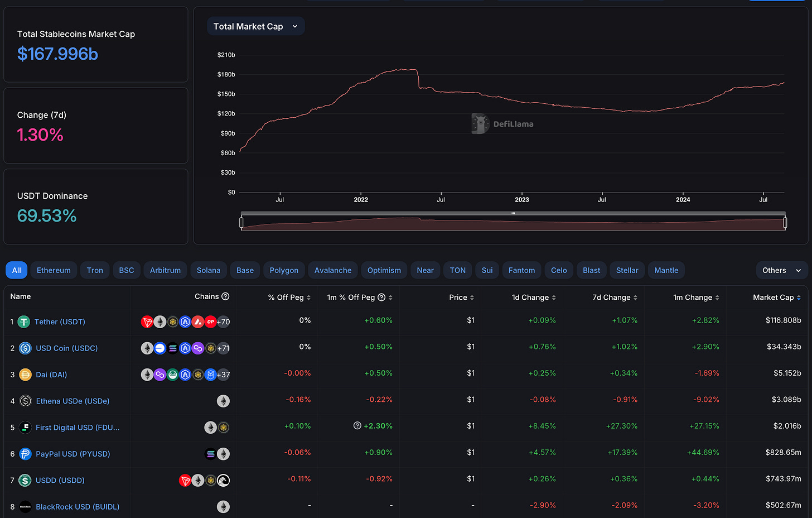Click the +37 more chains badge for Dai
812x518 pixels.
coord(223,375)
